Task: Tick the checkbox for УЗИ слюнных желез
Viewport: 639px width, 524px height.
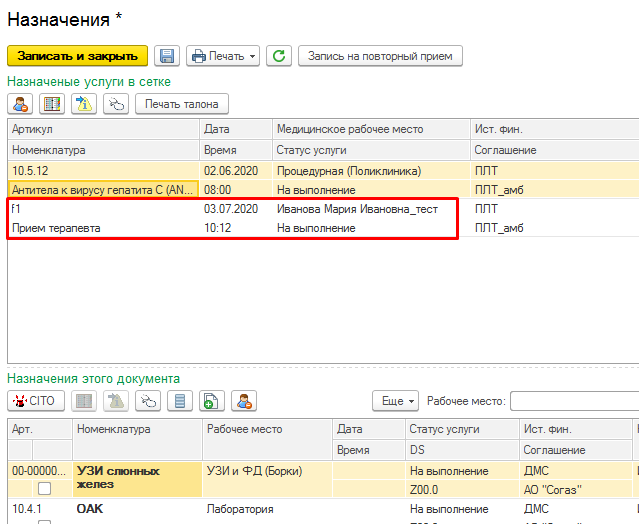Action: click(44, 488)
